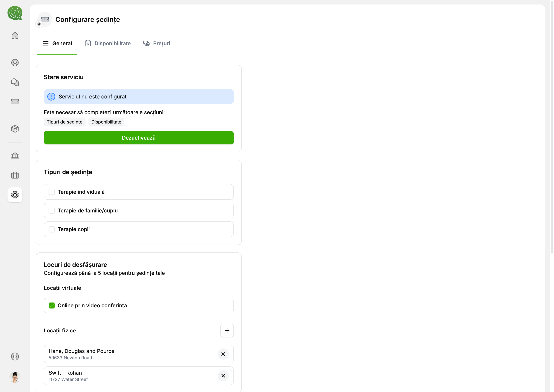Screen dimensions: 554x392
Task: Click the user avatar photo
Action: (x=15, y=377)
